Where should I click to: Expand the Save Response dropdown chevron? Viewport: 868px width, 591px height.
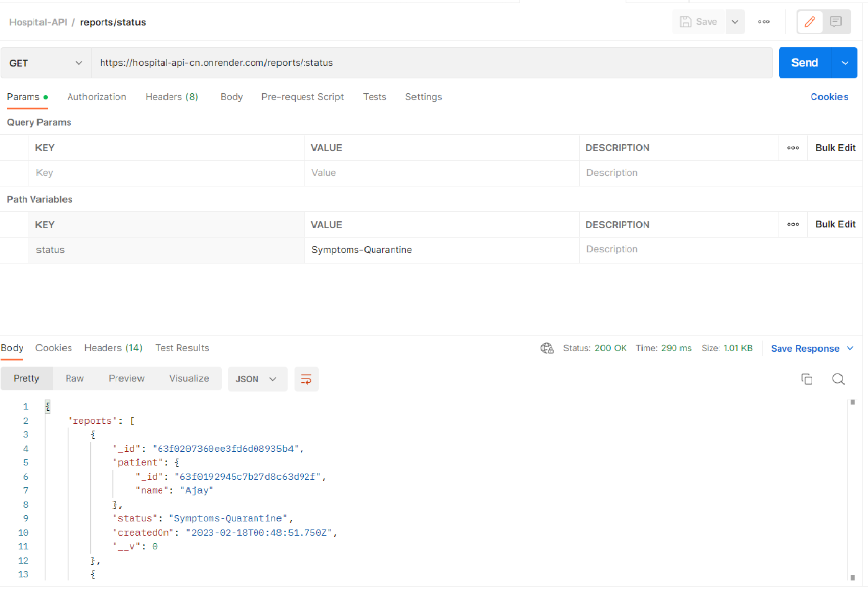(850, 349)
